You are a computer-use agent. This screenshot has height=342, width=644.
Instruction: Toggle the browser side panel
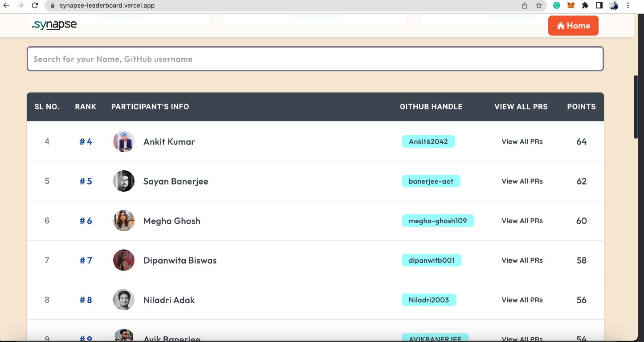coord(599,6)
